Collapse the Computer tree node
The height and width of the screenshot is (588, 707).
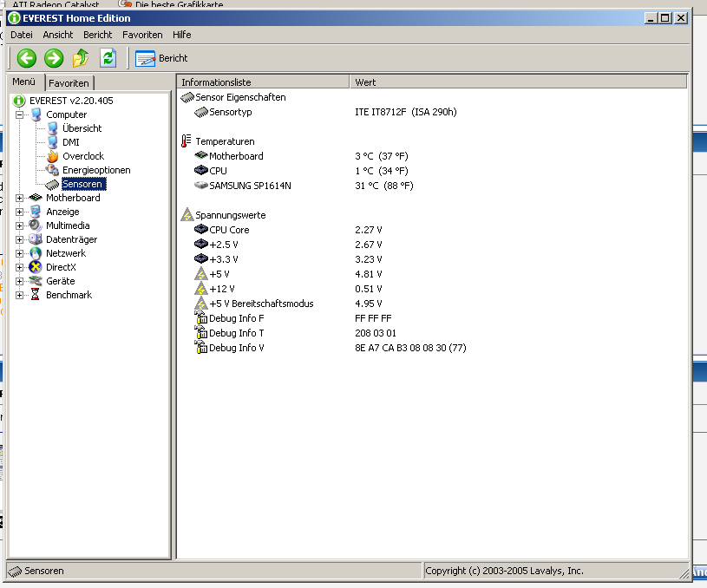coord(19,114)
